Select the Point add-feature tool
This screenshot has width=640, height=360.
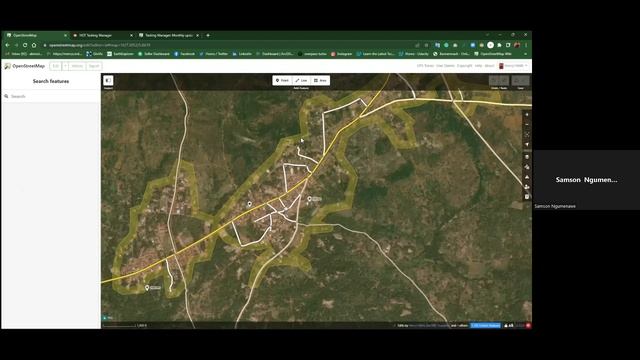point(282,80)
